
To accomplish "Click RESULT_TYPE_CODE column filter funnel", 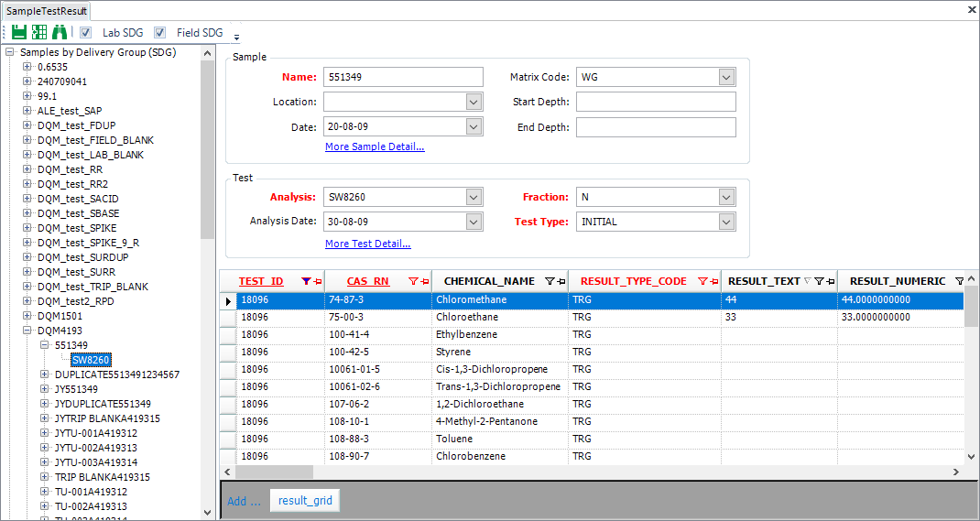I will pos(702,282).
